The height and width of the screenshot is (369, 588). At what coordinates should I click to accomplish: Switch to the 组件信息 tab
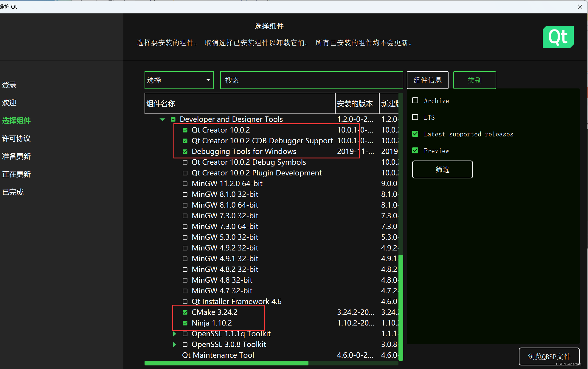[427, 80]
